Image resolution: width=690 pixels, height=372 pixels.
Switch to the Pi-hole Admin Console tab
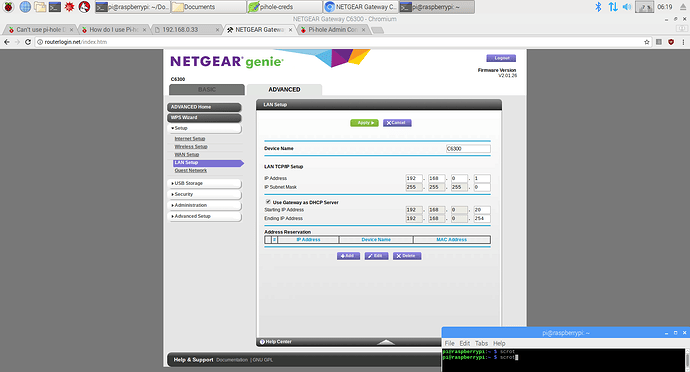tap(333, 29)
